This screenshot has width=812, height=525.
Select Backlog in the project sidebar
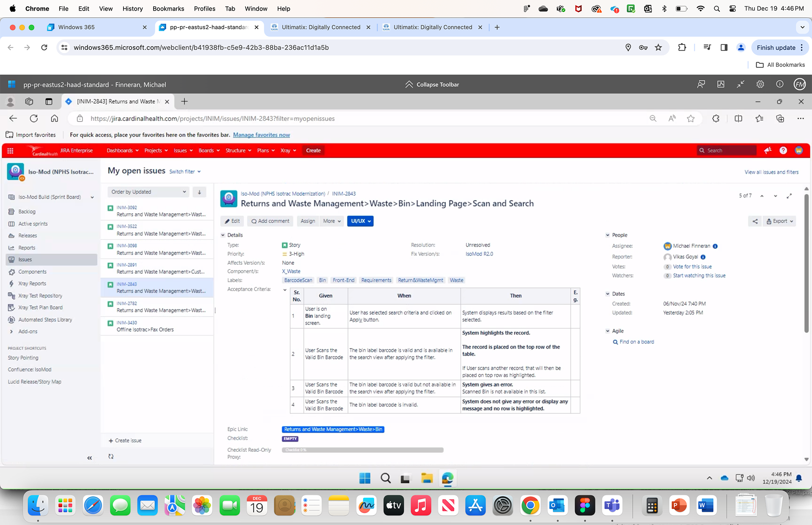click(27, 212)
